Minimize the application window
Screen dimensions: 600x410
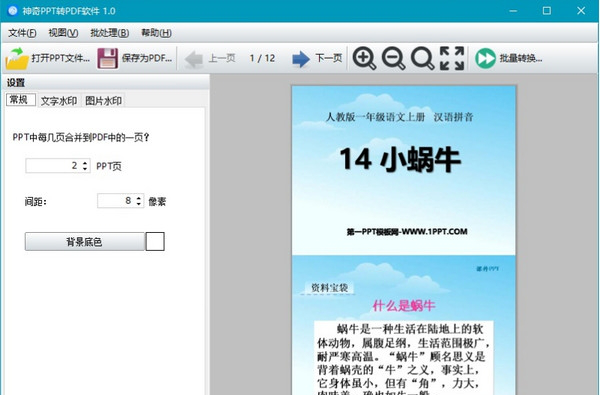[513, 11]
